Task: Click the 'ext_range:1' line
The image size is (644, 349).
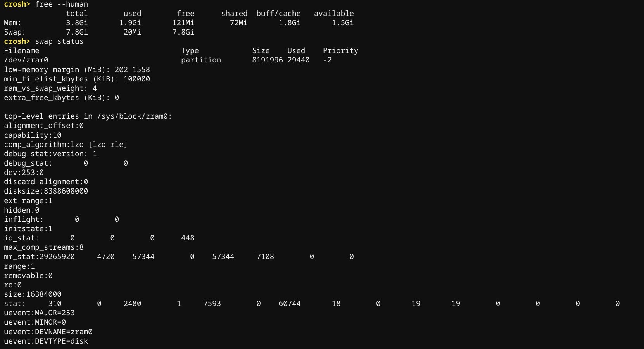Action: click(x=28, y=201)
